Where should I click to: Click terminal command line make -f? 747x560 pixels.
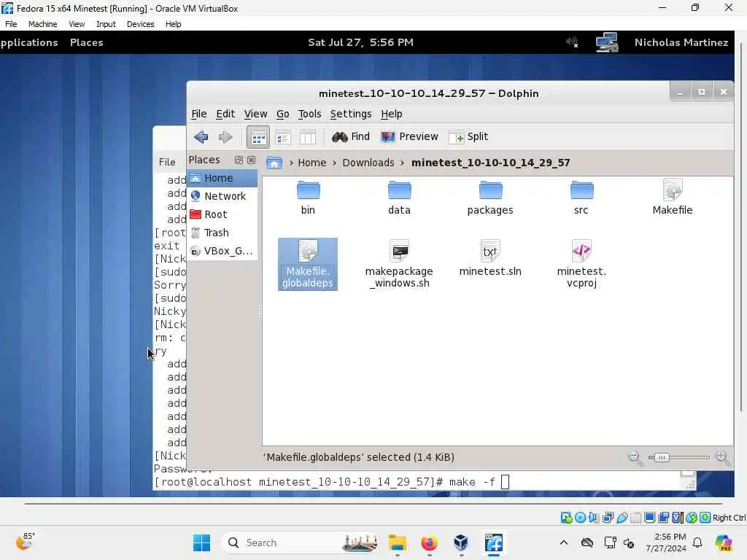click(330, 482)
